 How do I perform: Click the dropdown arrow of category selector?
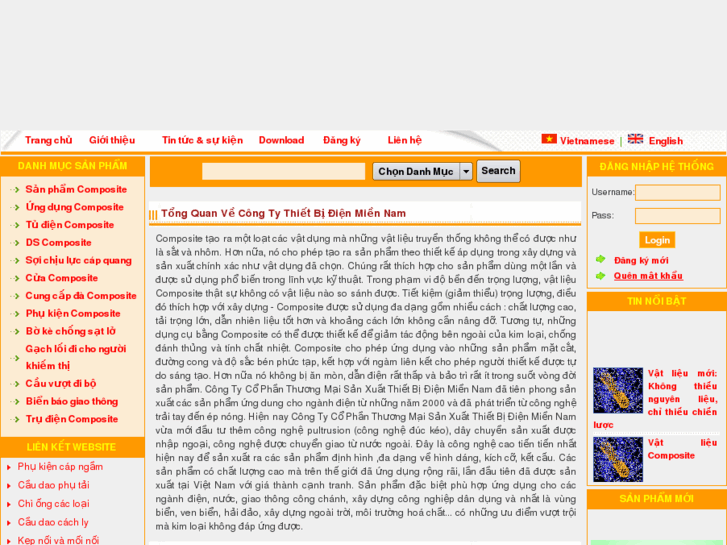[x=466, y=172]
